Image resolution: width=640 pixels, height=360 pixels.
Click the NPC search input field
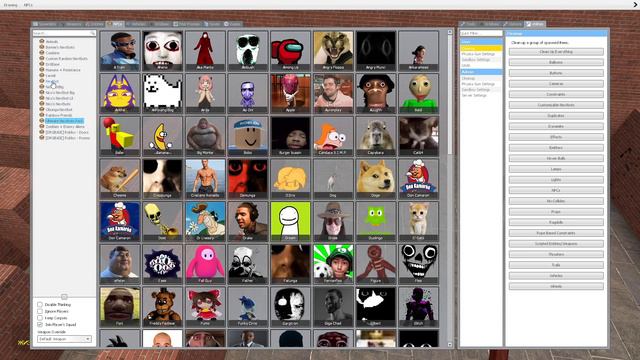[64, 33]
